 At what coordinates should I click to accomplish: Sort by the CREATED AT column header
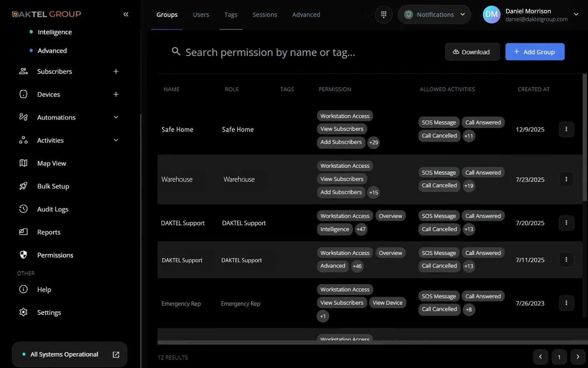534,89
